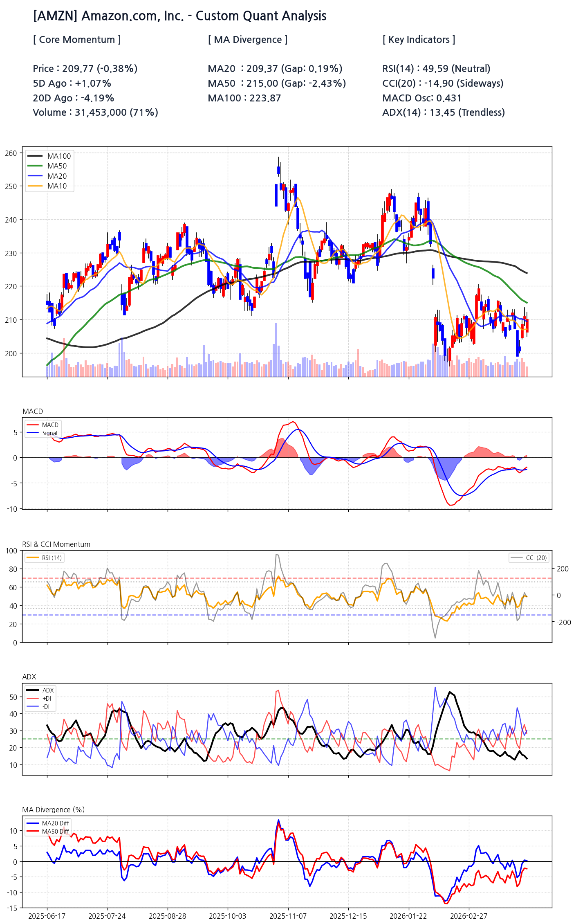Click the MACD line trough near -10
576x924 pixels.
click(x=450, y=505)
